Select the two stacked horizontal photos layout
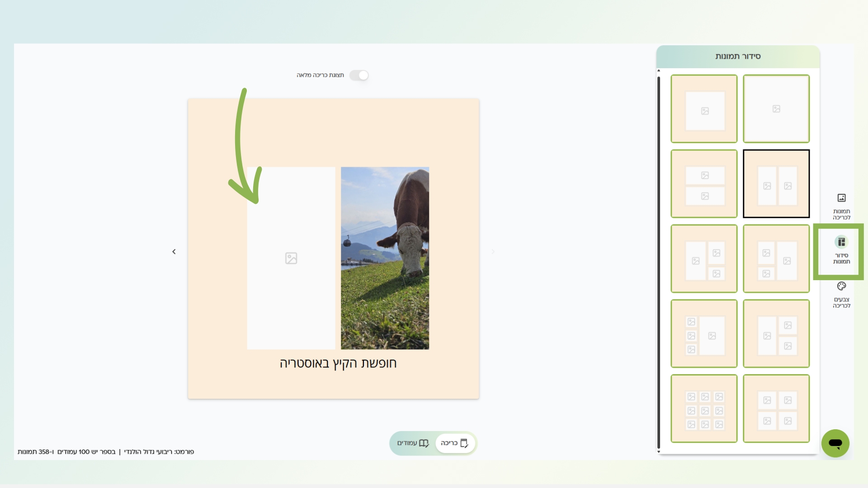The height and width of the screenshot is (488, 868). (x=704, y=184)
